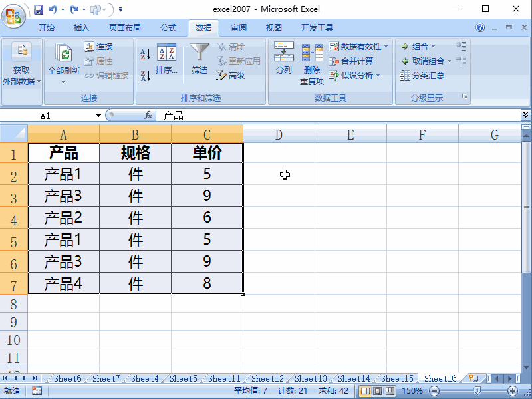Insert a Subtotal
Viewport: 532px width, 399px height.
coord(422,75)
